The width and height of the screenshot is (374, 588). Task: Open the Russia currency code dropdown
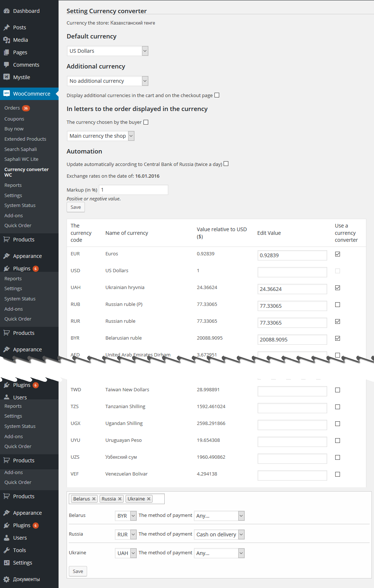pos(126,535)
